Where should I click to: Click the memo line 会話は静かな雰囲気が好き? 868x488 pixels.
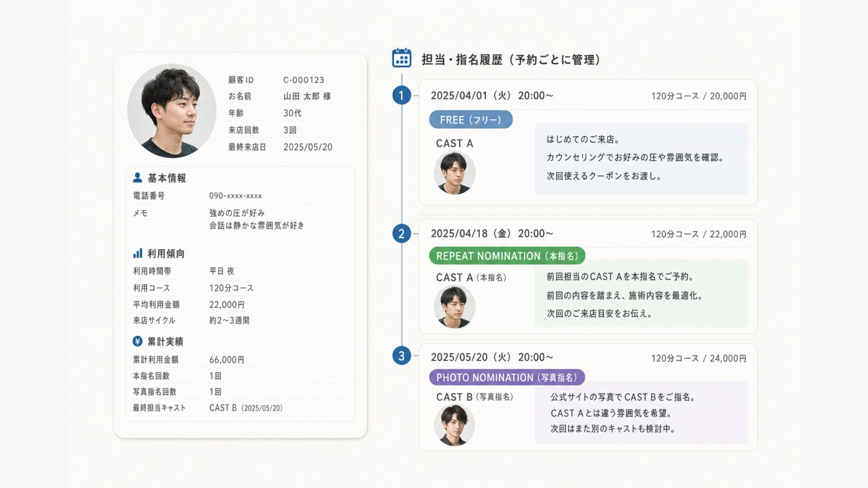coord(257,225)
